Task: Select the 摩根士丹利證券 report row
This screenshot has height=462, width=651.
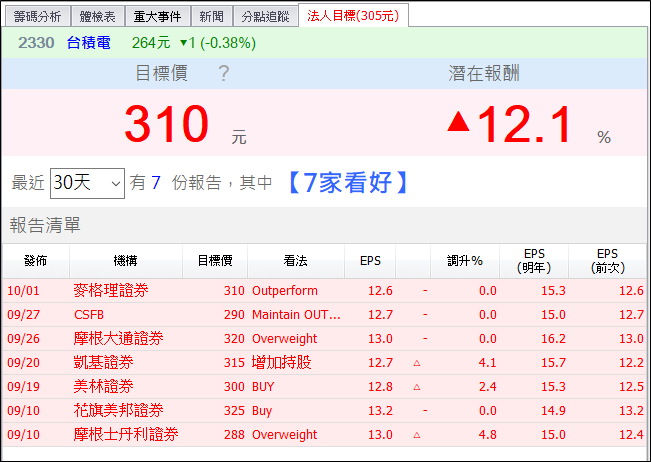Action: coord(324,435)
